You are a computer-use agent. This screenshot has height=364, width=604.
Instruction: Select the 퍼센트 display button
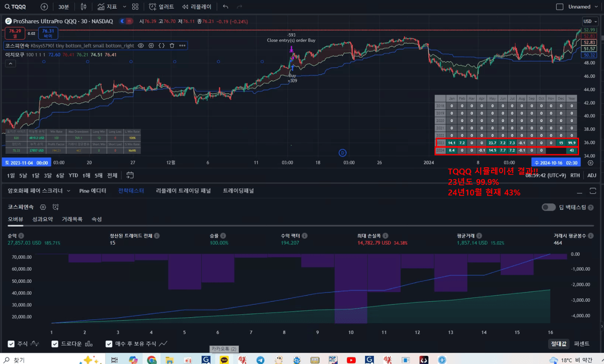[x=581, y=344]
